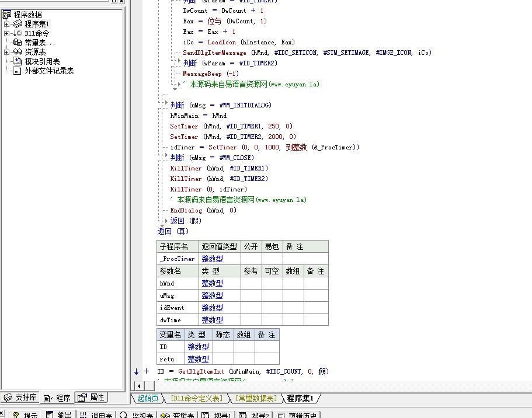Open the 监视表 bottom tab
Image resolution: width=532 pixels, height=418 pixels.
(137, 414)
